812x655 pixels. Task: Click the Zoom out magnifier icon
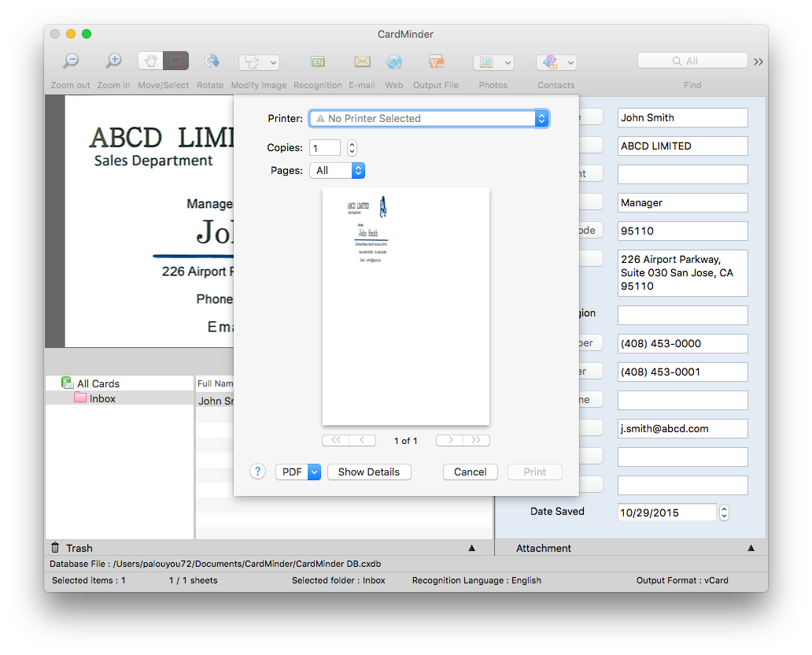71,61
